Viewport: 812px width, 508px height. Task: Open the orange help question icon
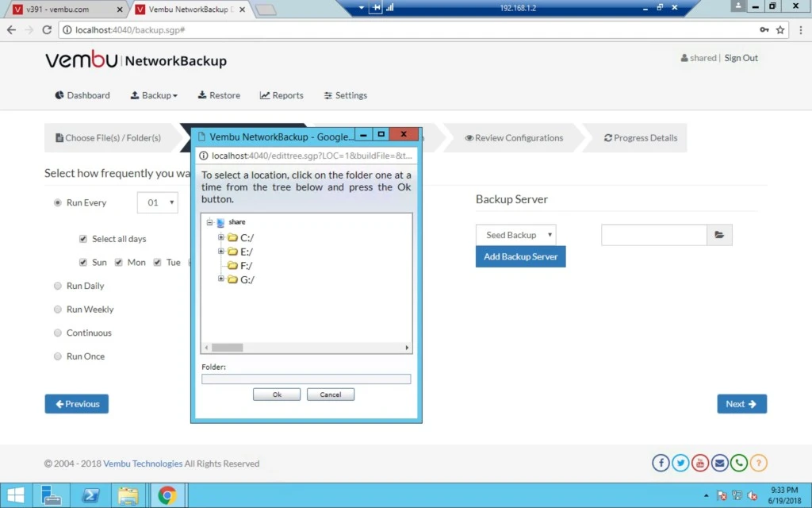759,463
